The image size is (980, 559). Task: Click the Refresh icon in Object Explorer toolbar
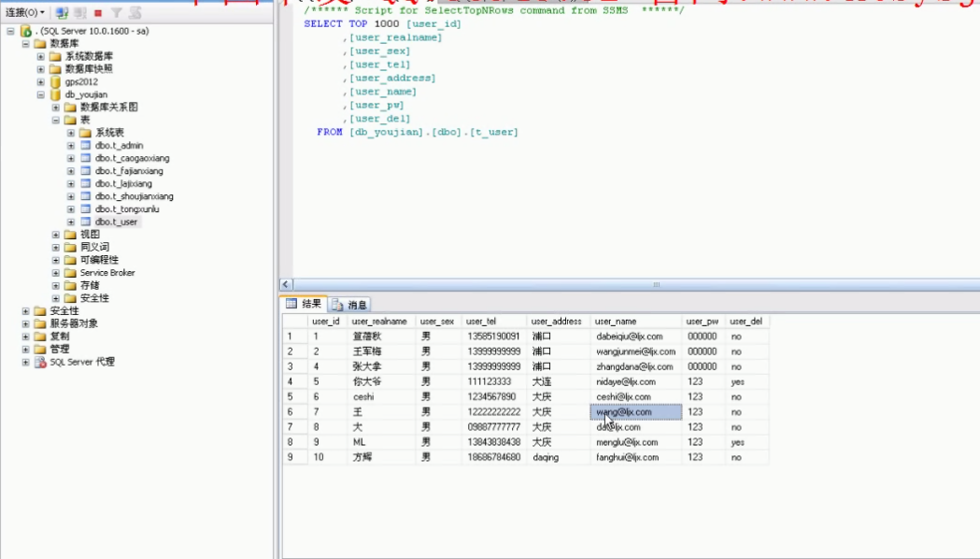point(135,13)
